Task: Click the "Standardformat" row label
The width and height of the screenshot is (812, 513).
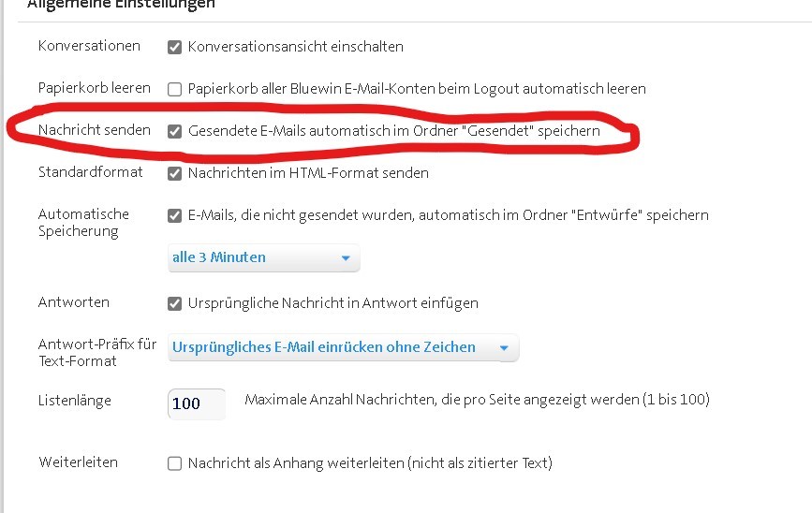Action: pos(90,172)
